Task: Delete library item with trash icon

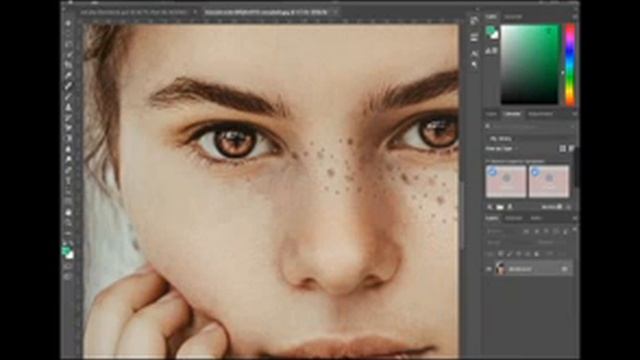Action: 569,207
